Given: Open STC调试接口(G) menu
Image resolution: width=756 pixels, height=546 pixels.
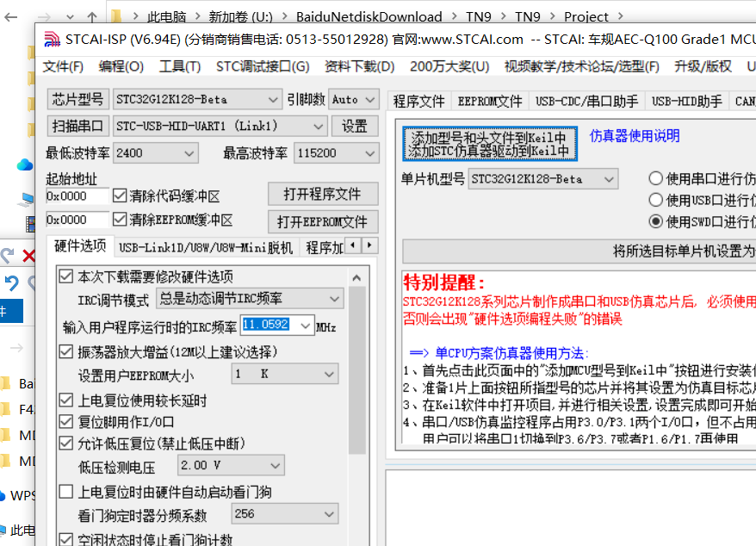Looking at the screenshot, I should point(263,66).
